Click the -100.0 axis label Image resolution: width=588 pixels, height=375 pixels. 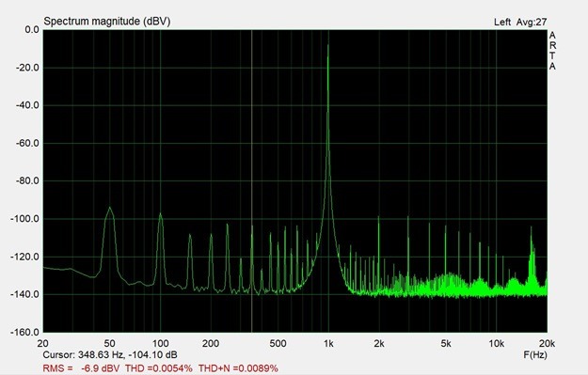click(24, 219)
